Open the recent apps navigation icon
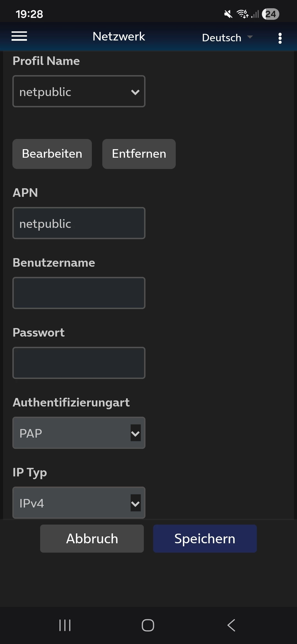 click(65, 625)
